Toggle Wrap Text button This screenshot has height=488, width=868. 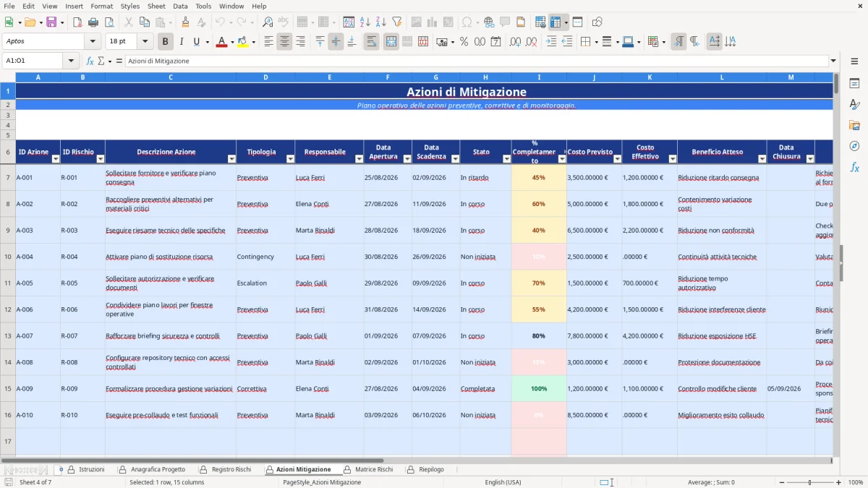[371, 42]
